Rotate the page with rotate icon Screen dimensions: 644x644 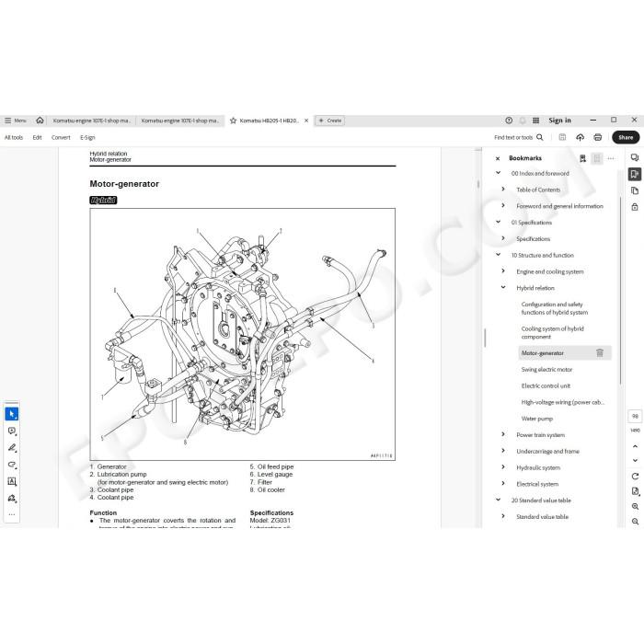coord(635,477)
